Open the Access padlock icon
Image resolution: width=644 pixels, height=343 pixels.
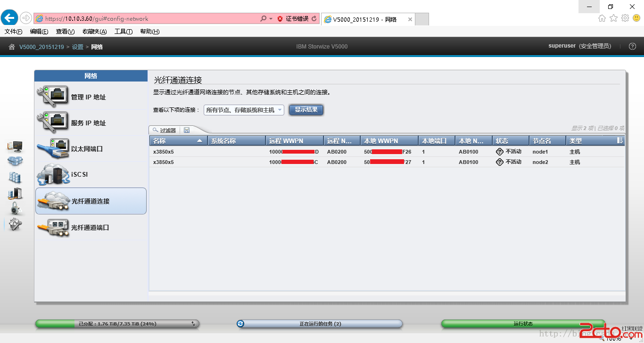pyautogui.click(x=16, y=208)
